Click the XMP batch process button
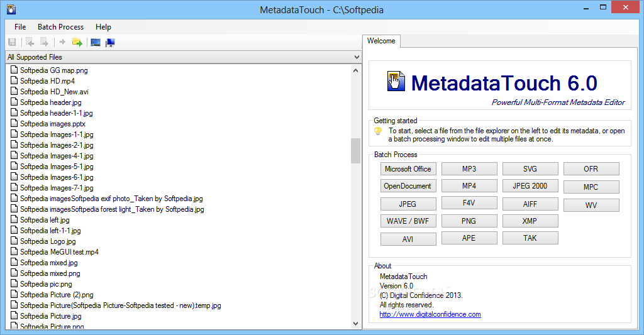 pos(530,221)
